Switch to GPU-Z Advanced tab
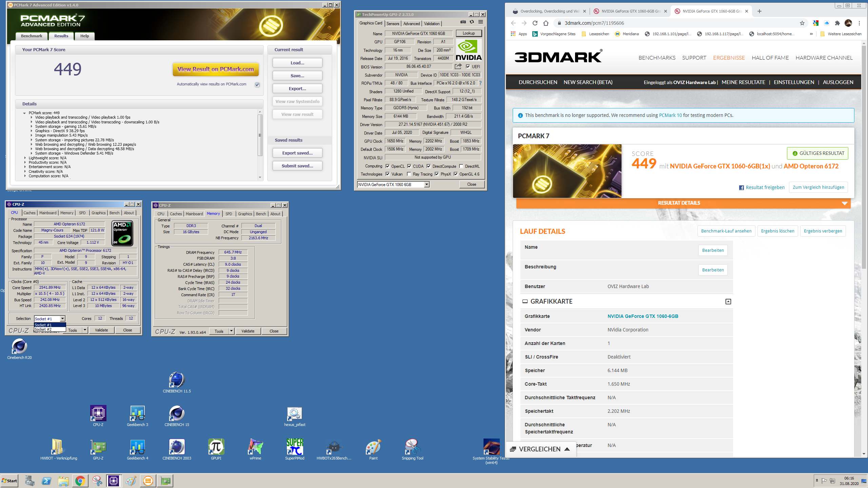Image resolution: width=868 pixels, height=488 pixels. point(411,24)
